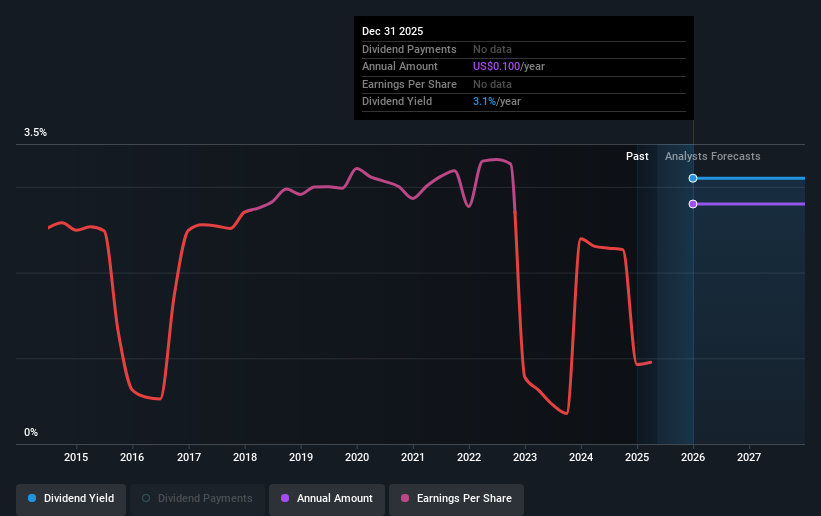Viewport: 821px width, 516px height.
Task: Select the 2022 x-axis label
Action: pyautogui.click(x=469, y=457)
